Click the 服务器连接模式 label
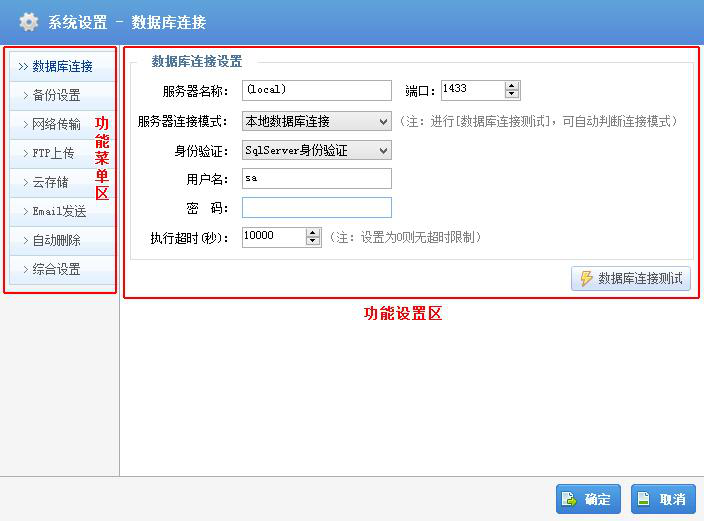 [183, 121]
